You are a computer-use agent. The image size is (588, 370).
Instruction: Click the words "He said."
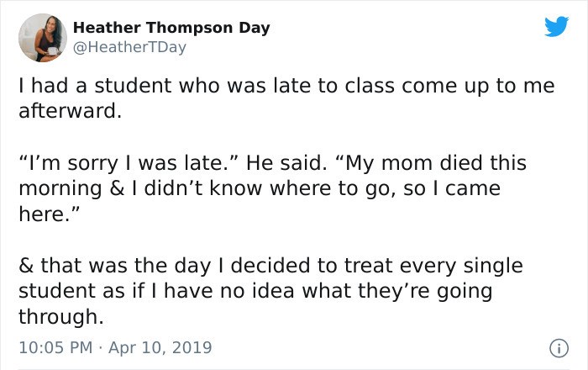(x=286, y=163)
